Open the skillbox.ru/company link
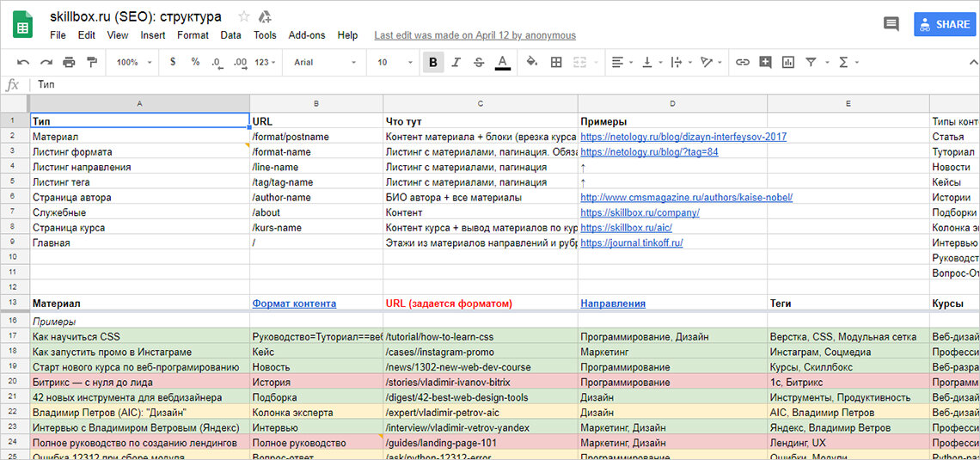The width and height of the screenshot is (980, 460). (640, 212)
